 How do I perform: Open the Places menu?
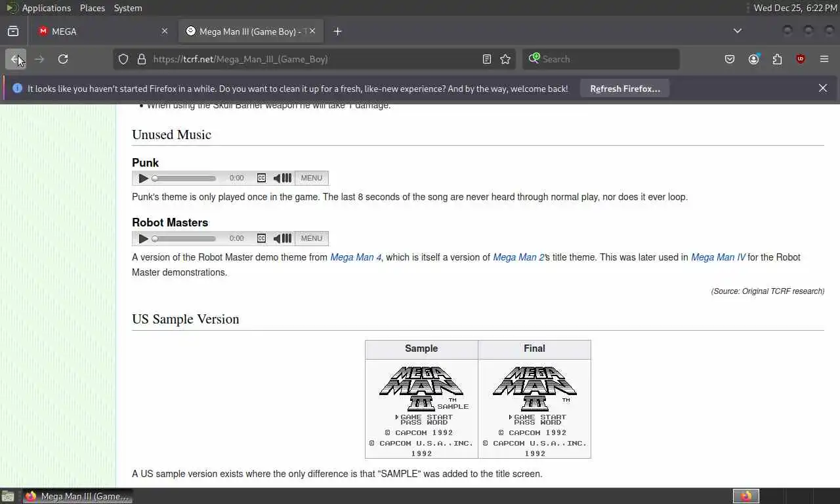(93, 8)
